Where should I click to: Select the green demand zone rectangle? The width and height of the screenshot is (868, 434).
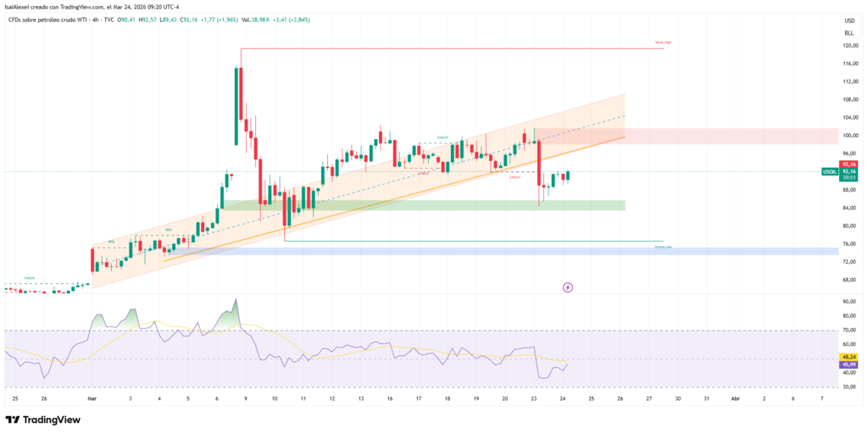click(x=424, y=205)
